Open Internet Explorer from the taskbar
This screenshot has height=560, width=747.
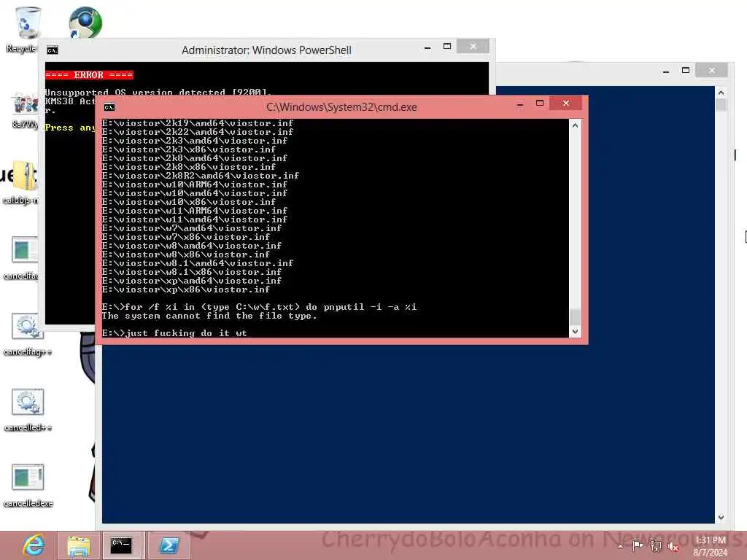click(x=34, y=545)
